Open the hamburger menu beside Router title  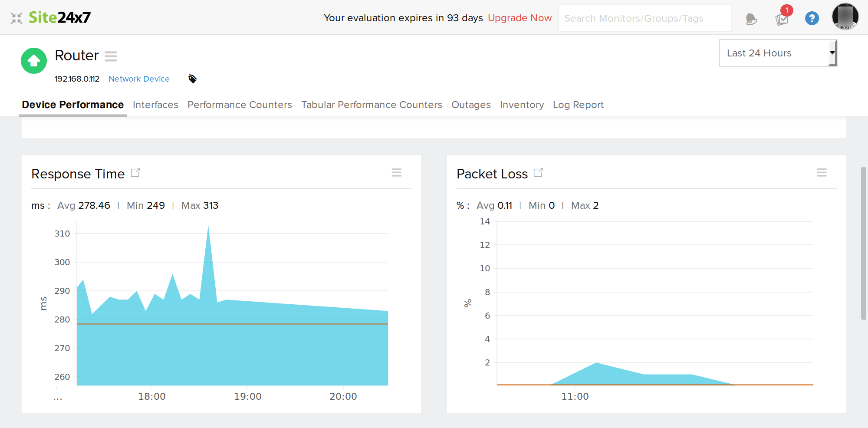(111, 56)
